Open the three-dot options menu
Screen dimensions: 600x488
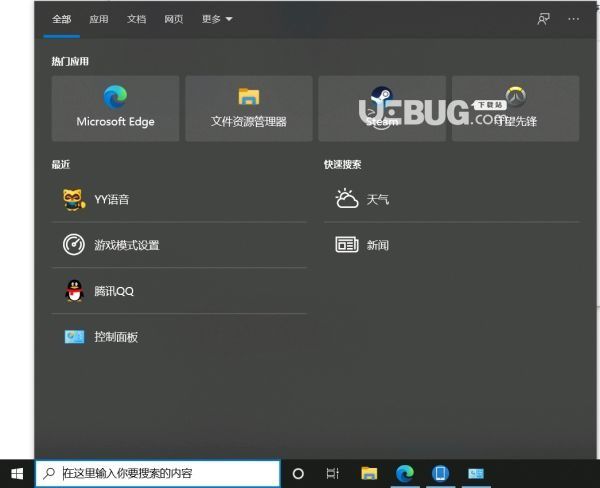pos(573,19)
